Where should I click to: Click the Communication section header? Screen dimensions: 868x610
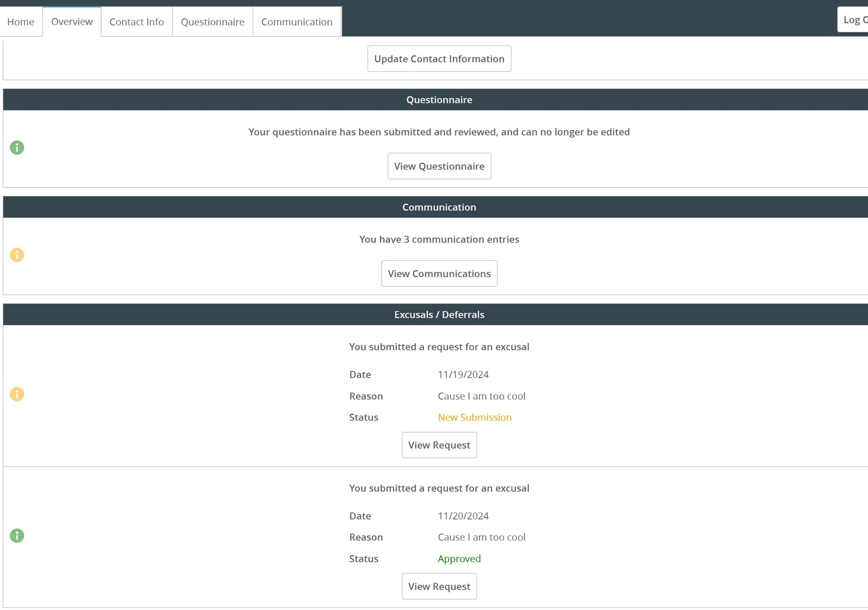(439, 207)
